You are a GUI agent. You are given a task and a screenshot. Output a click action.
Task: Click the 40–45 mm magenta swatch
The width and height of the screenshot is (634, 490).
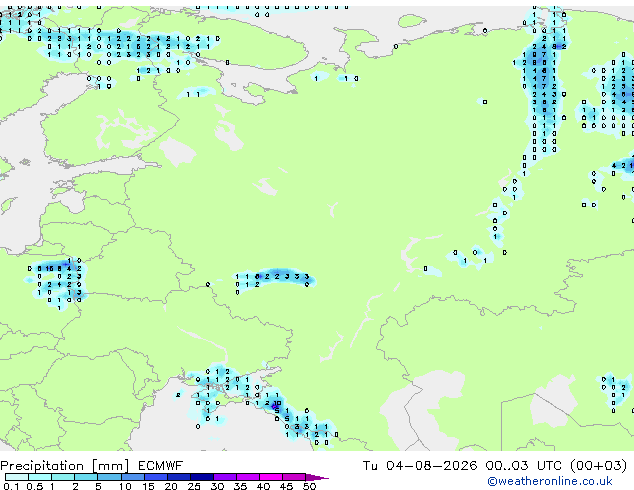[271, 477]
